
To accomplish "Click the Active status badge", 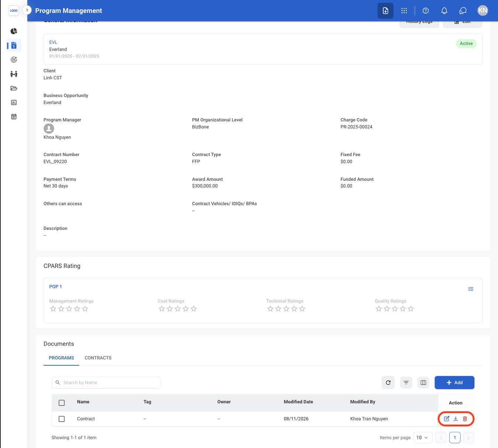I will click(466, 44).
